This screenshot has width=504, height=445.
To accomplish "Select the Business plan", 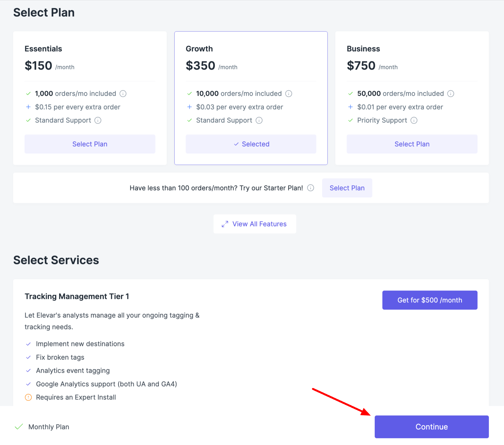I will pos(412,144).
